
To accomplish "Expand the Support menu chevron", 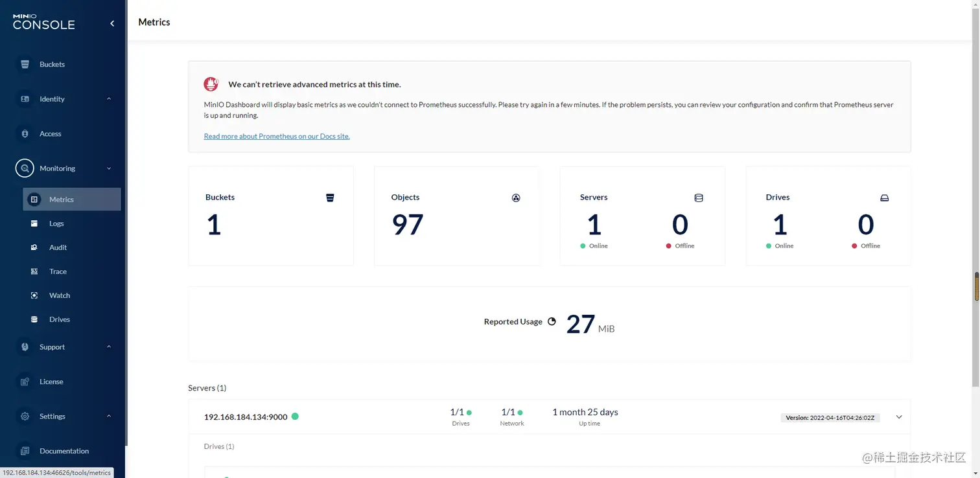I will pos(109,347).
